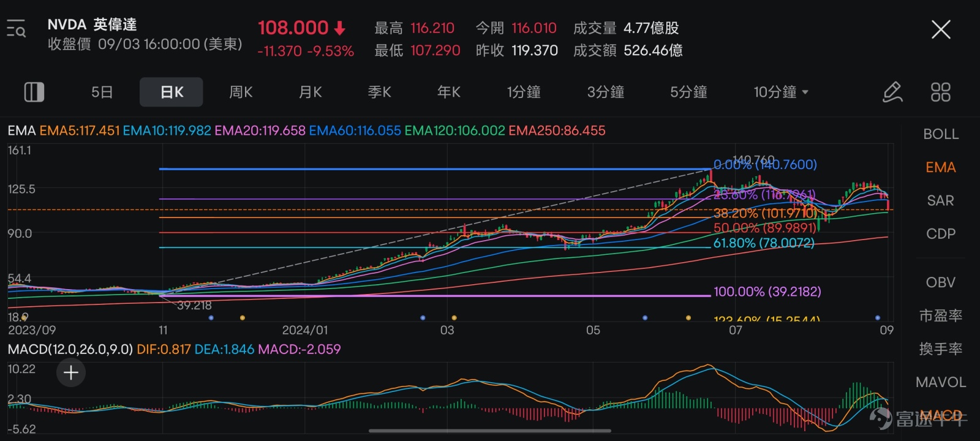Click the EMA5:117.451 legend value
The height and width of the screenshot is (441, 980).
tap(80, 130)
